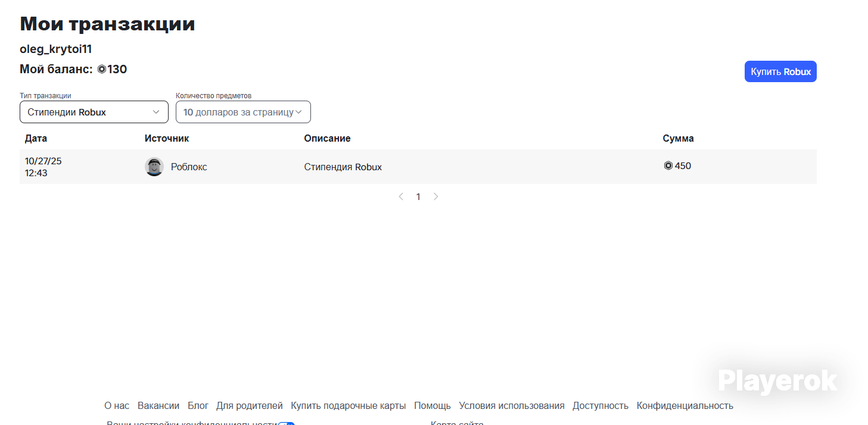This screenshot has width=868, height=425.
Task: Click the Robux icon next to 450
Action: (x=668, y=166)
